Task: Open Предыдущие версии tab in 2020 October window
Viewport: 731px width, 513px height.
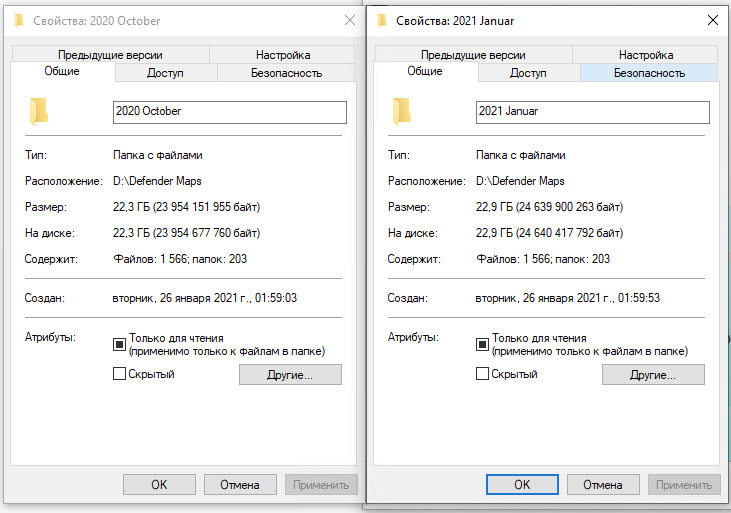Action: click(x=110, y=55)
